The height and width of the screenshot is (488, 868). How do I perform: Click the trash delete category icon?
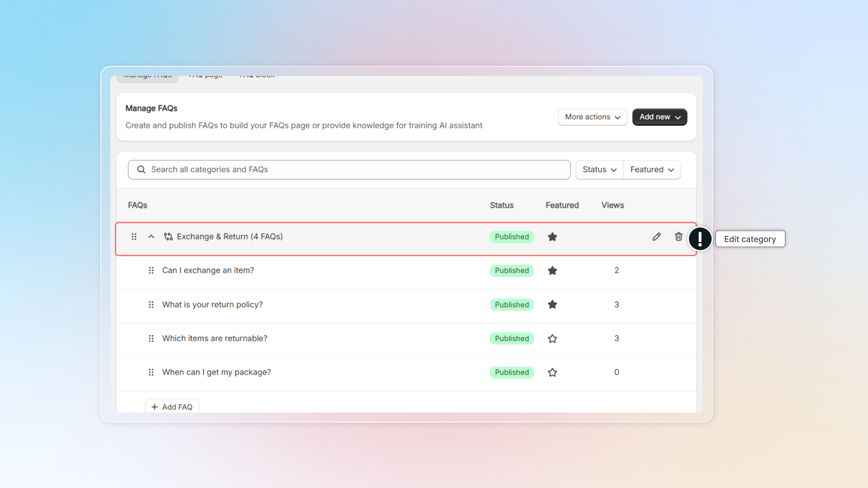(x=679, y=237)
